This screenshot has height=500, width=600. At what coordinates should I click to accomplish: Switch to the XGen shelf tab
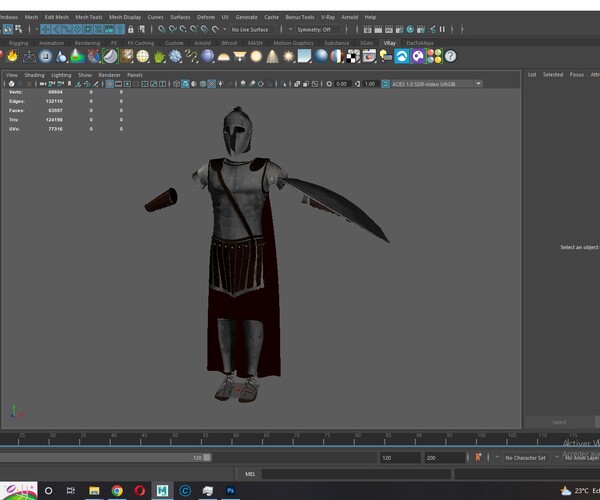coord(366,43)
